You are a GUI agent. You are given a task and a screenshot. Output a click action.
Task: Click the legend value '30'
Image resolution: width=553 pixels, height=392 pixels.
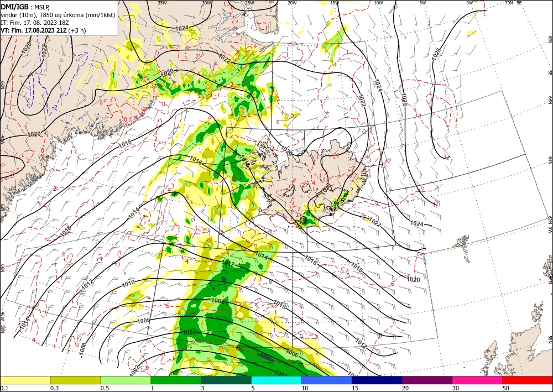pos(456,388)
